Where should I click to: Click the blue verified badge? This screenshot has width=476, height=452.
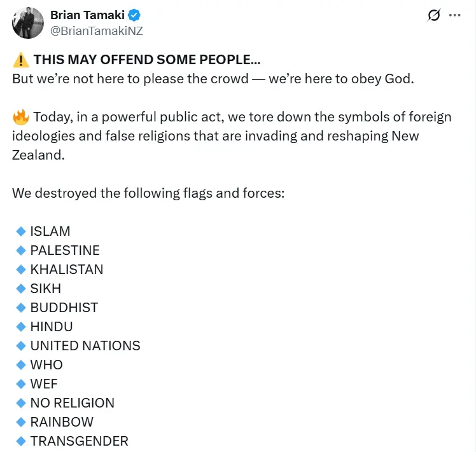[x=135, y=15]
